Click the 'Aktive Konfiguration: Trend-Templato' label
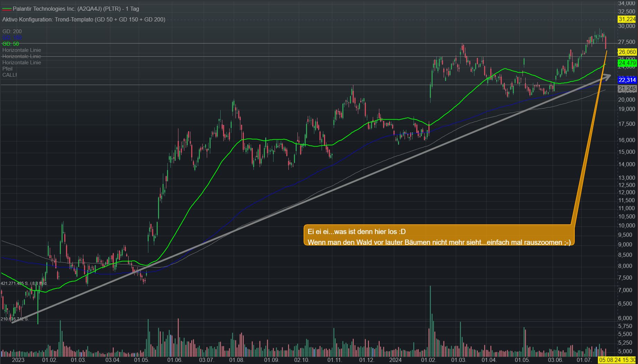638x364 pixels. 84,20
